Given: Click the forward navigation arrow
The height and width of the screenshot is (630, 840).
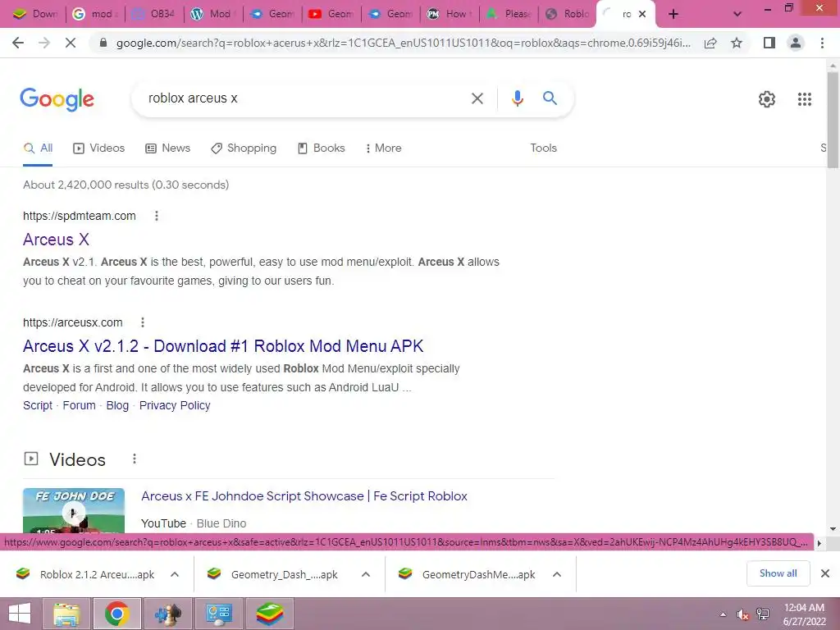Looking at the screenshot, I should (x=44, y=43).
